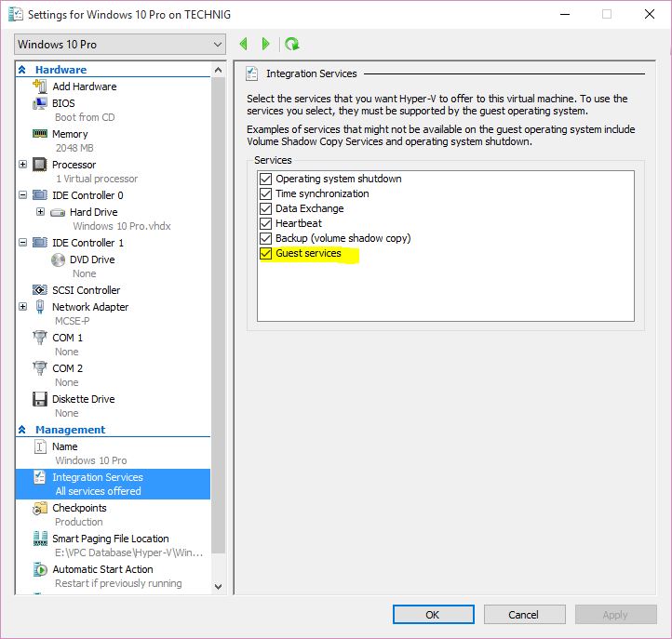672x639 pixels.
Task: Click the green back navigation arrow
Action: (244, 44)
